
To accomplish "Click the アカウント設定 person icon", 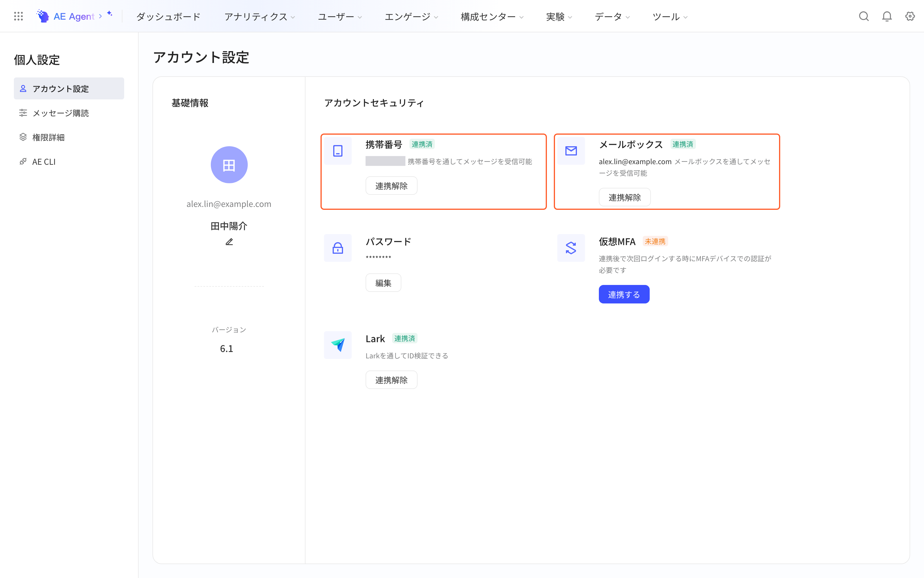I will 23,88.
